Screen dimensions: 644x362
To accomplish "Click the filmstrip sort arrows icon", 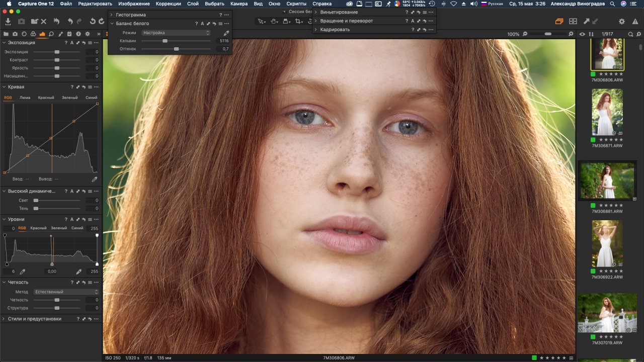I will tap(591, 34).
